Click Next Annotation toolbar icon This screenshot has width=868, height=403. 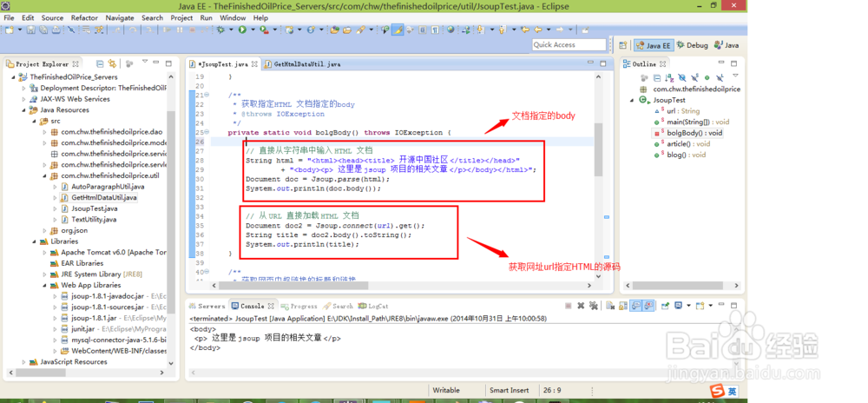tap(481, 30)
